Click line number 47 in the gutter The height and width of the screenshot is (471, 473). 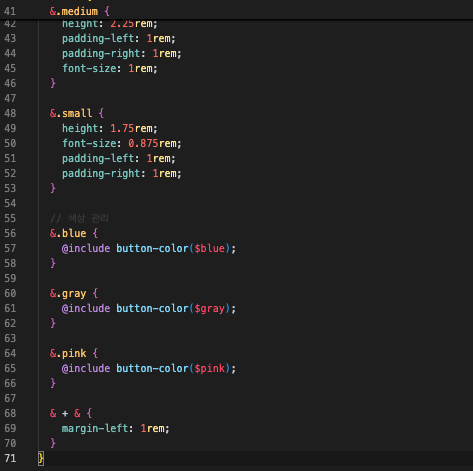[x=10, y=98]
